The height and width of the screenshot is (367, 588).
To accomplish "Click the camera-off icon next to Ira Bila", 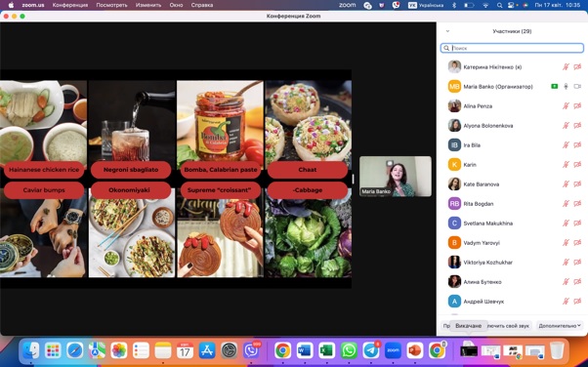I will point(577,145).
